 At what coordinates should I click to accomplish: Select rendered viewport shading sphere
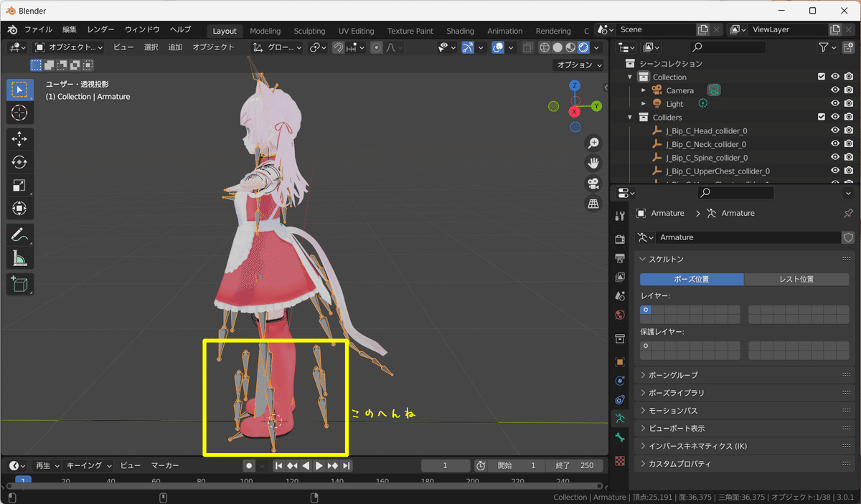(583, 47)
